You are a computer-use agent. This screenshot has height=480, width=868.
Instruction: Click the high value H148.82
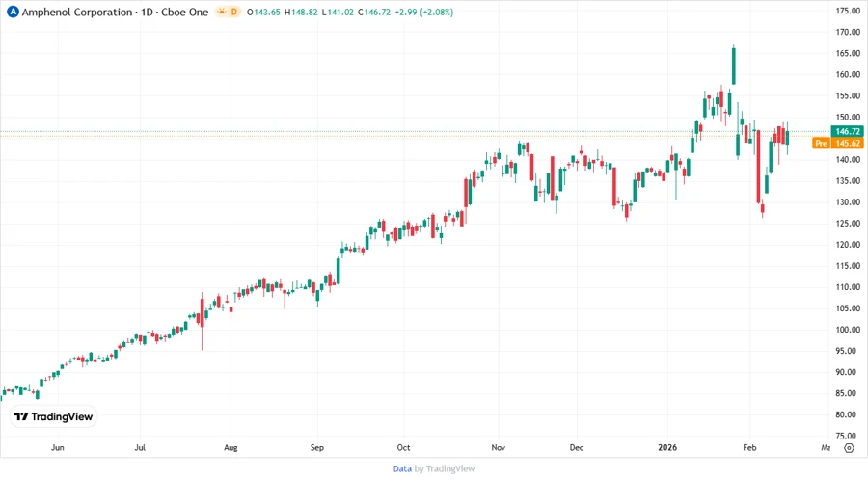[x=301, y=13]
